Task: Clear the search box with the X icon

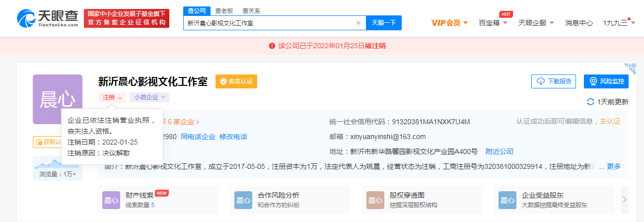Action: pos(358,23)
